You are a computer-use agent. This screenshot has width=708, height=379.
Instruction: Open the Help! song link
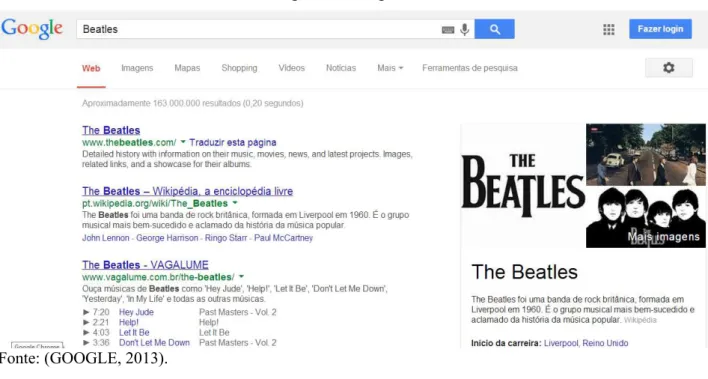coord(129,322)
